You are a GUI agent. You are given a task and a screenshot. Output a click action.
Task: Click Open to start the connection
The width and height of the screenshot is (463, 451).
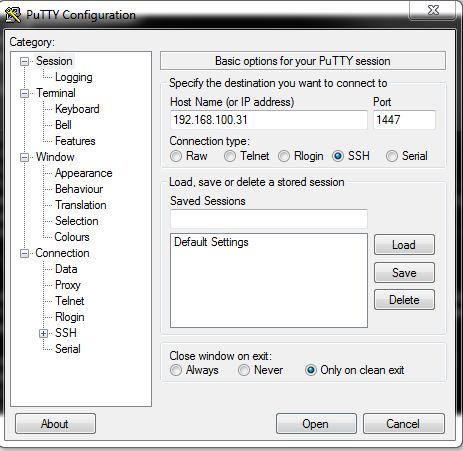(x=316, y=424)
